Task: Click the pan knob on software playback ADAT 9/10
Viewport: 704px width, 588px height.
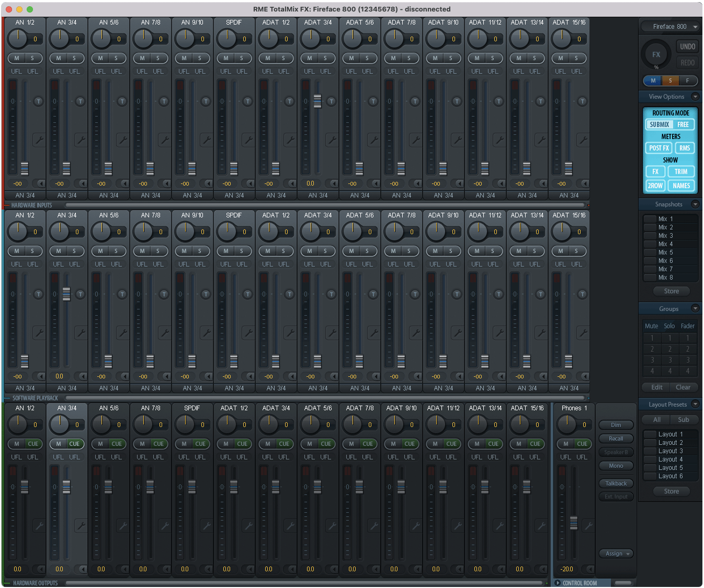Action: pos(436,232)
